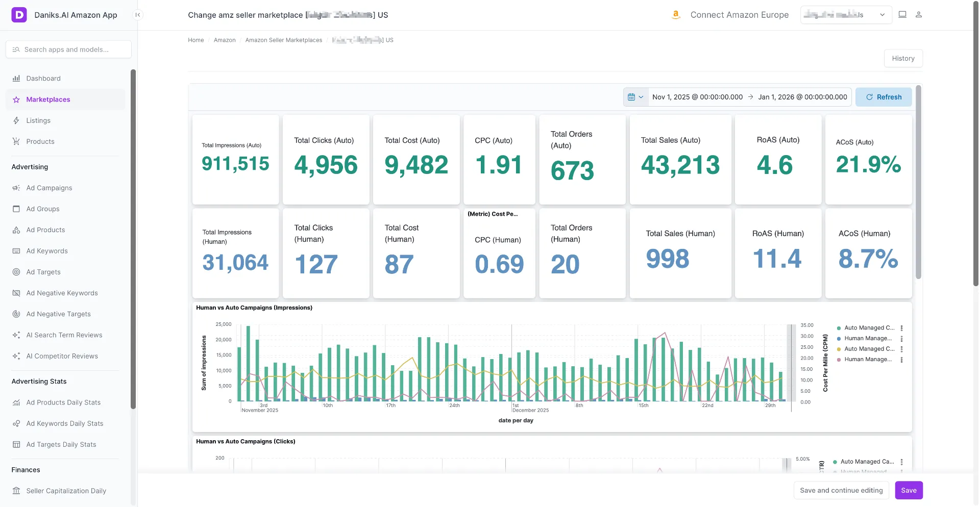Viewport: 980px width, 507px height.
Task: Click the Amazon logo icon
Action: point(676,15)
